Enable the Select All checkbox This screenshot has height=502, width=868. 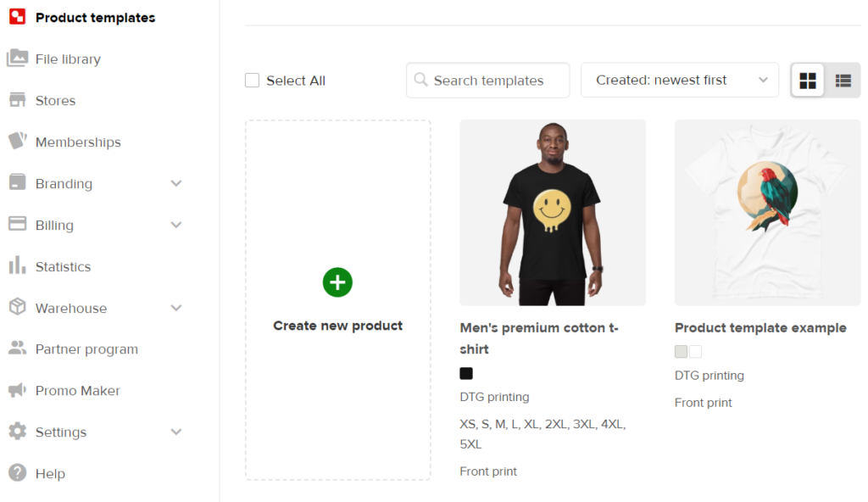(x=252, y=79)
